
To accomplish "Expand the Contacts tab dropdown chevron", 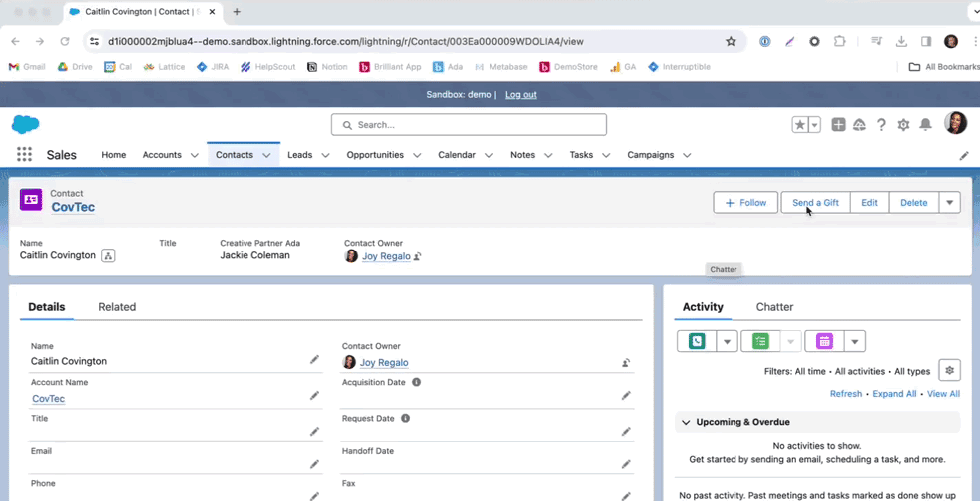I will 266,155.
